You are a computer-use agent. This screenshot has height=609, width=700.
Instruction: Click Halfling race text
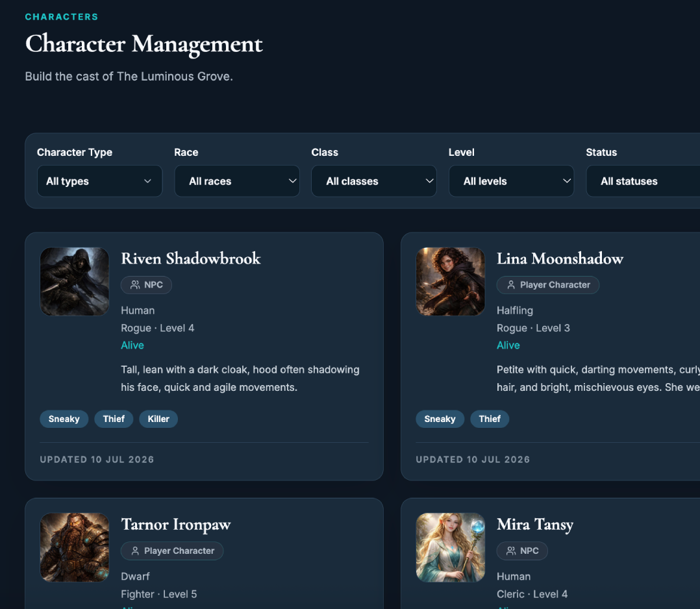tap(515, 311)
